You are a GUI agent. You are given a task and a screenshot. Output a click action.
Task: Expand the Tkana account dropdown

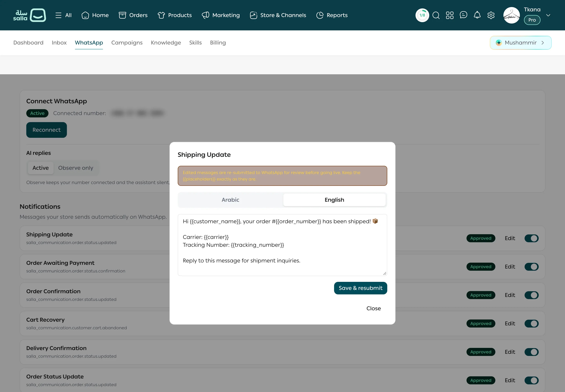[x=548, y=15]
